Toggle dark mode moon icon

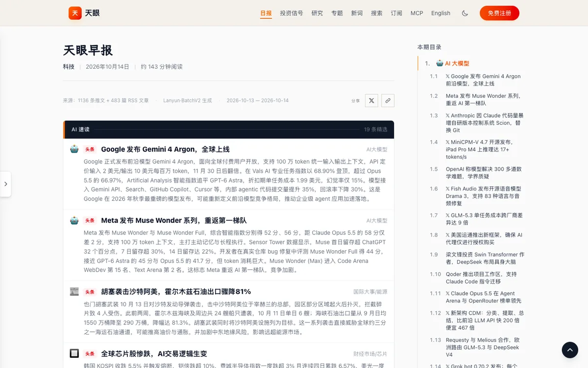click(465, 13)
